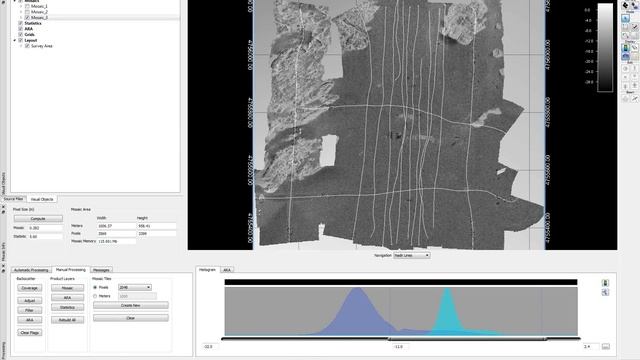This screenshot has width=640, height=360.
Task: Toggle the Mosaic_2 checkbox
Action: pyautogui.click(x=27, y=12)
